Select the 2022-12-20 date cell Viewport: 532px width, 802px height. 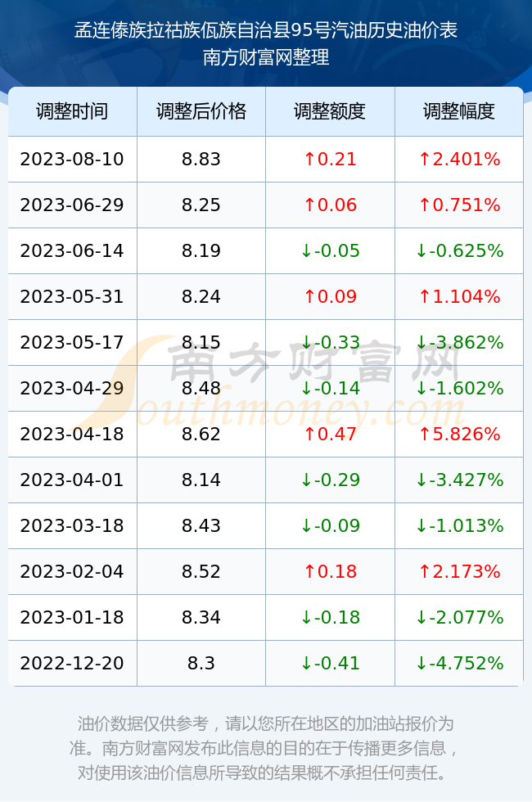click(72, 663)
